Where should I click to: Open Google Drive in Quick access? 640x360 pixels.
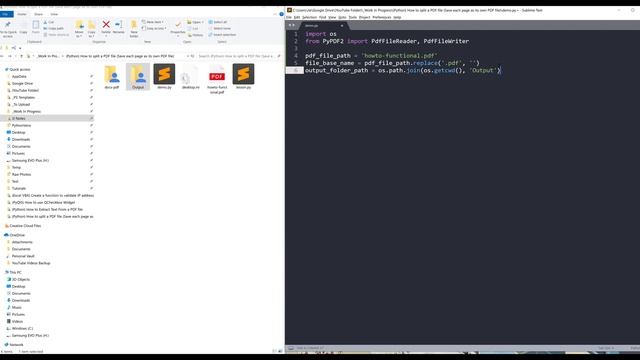click(22, 83)
